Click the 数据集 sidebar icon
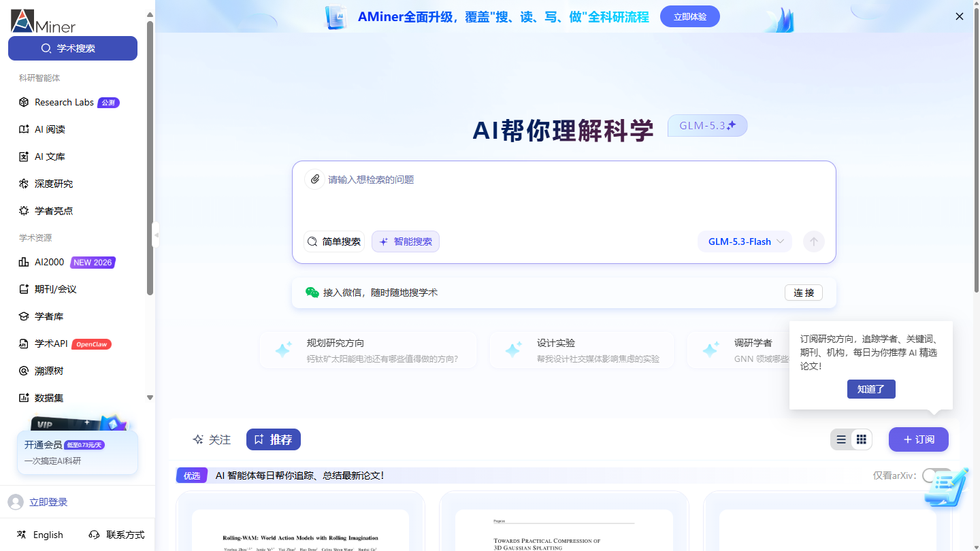 (x=23, y=398)
